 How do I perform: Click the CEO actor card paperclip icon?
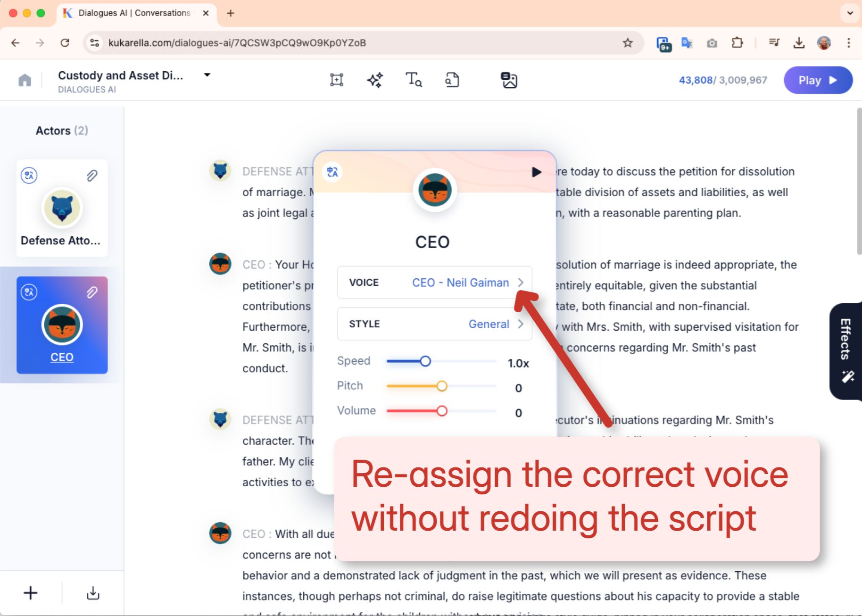[x=92, y=292]
